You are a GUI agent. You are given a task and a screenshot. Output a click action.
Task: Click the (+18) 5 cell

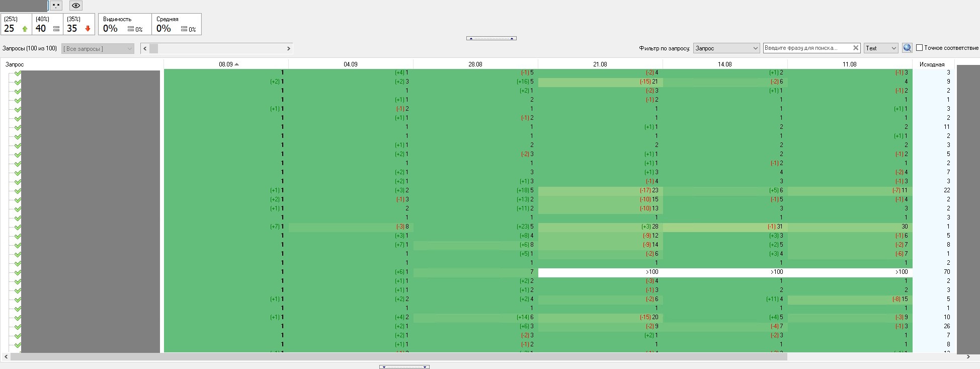[x=475, y=191]
